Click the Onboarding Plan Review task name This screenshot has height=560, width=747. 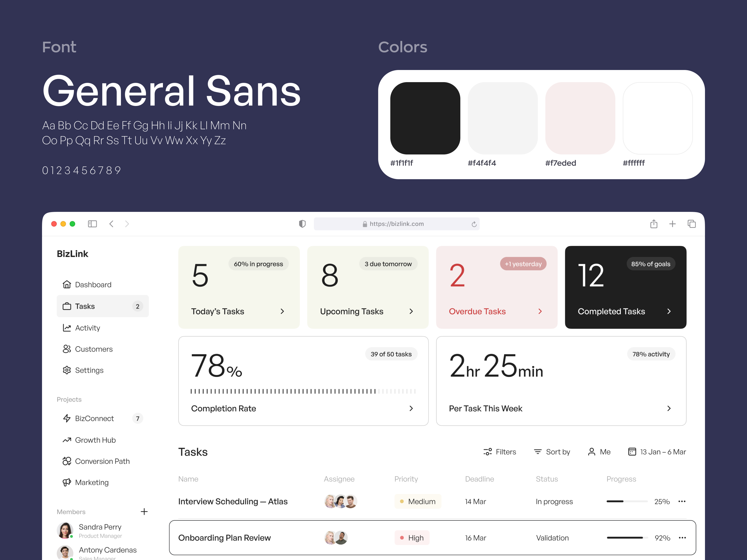pyautogui.click(x=224, y=538)
